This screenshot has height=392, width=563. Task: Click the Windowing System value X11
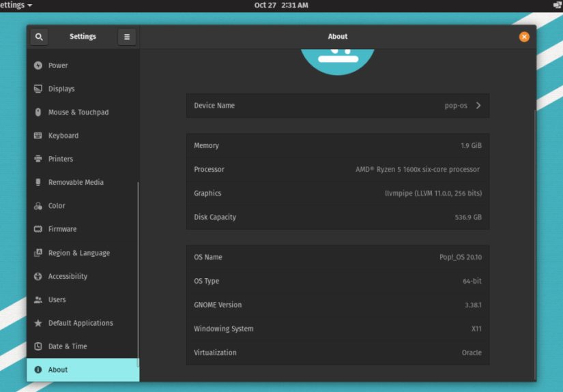(x=476, y=329)
